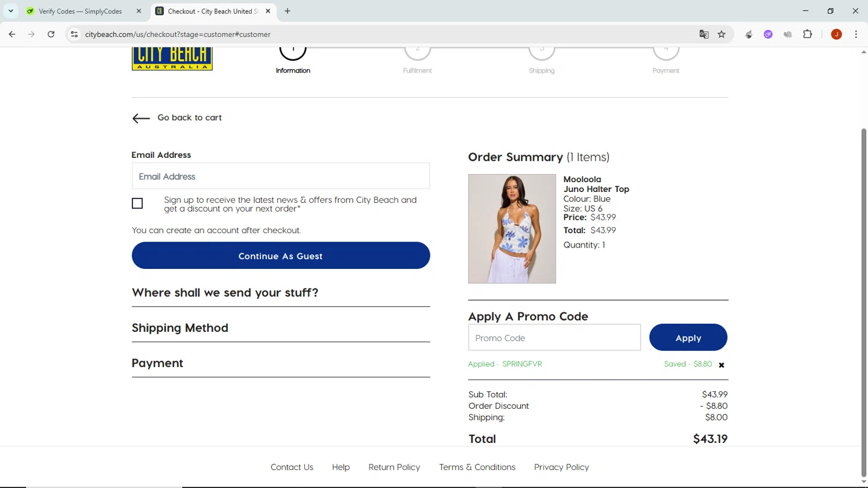Viewport: 868px width, 488px height.
Task: Click the Order Discount - $8.80 value
Action: pos(713,406)
